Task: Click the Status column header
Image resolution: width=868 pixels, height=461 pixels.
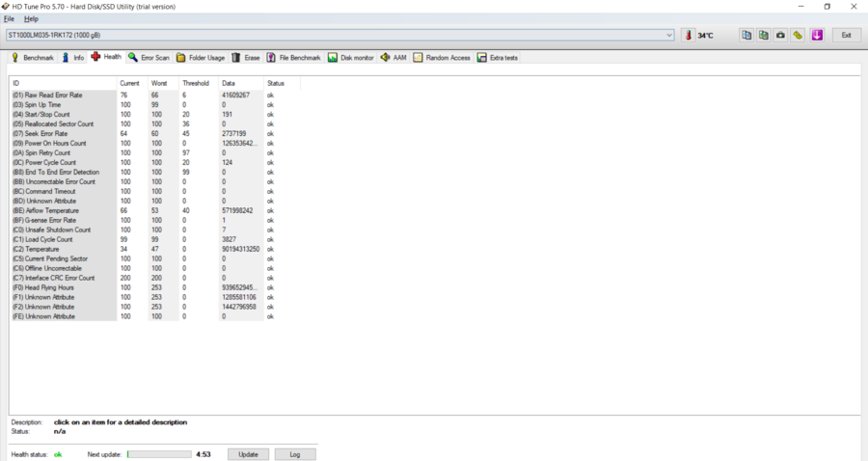Action: (282, 83)
